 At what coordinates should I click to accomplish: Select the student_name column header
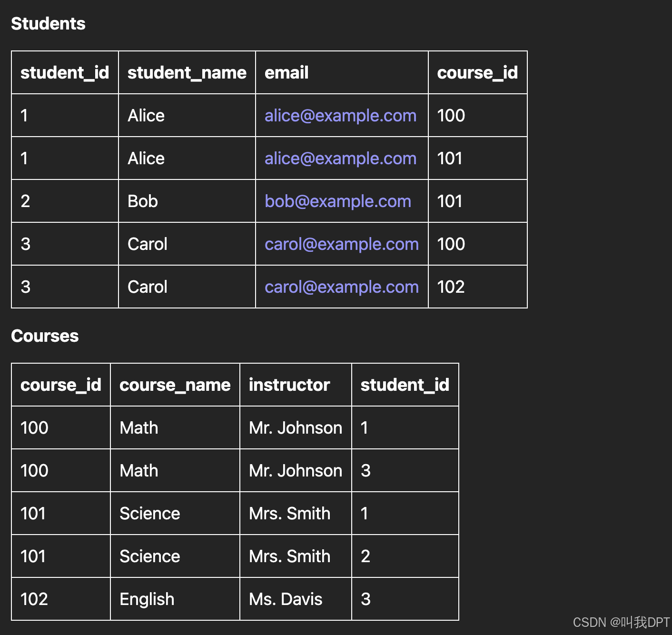(x=187, y=73)
